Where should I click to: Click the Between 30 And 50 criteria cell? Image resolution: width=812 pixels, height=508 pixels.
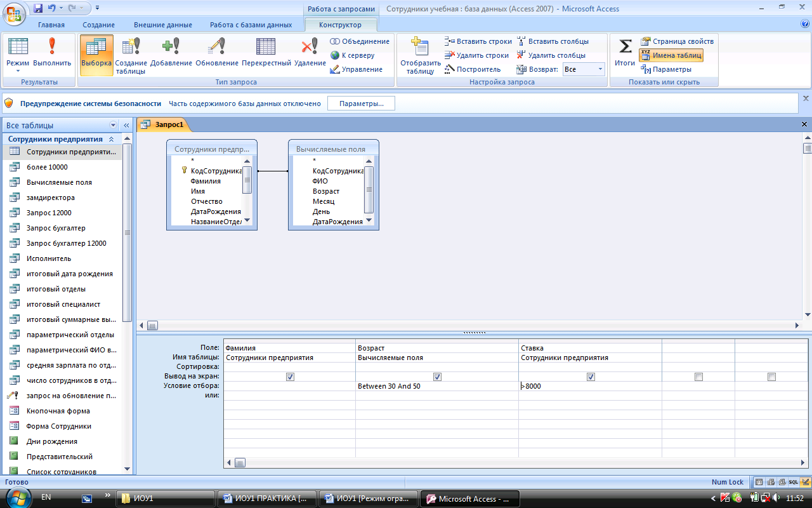(x=437, y=386)
